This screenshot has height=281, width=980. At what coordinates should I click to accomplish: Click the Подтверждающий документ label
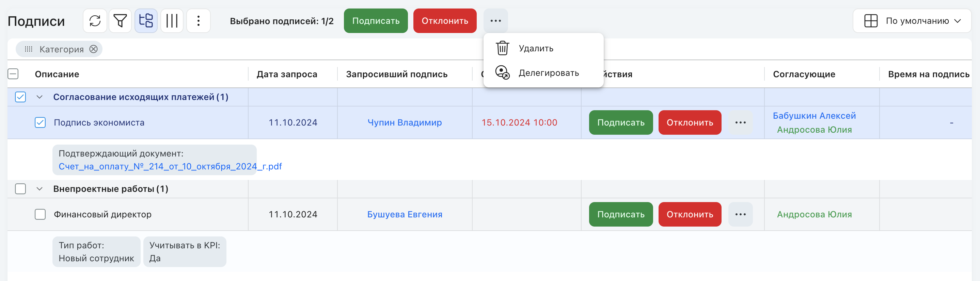(x=121, y=154)
